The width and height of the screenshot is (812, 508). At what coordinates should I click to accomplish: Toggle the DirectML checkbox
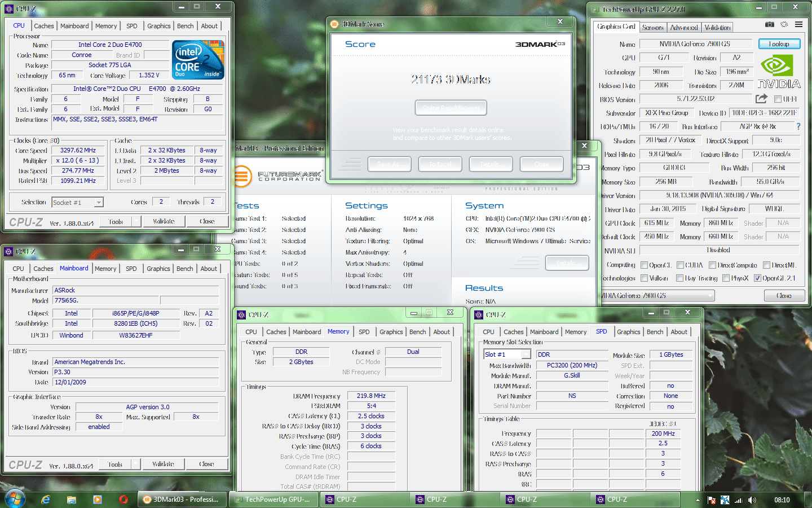pyautogui.click(x=766, y=265)
